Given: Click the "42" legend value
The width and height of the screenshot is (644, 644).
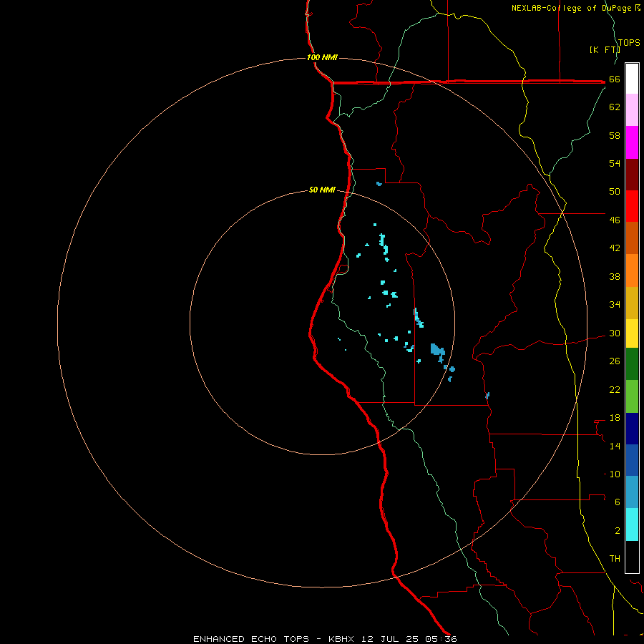Looking at the screenshot, I should pyautogui.click(x=615, y=248).
